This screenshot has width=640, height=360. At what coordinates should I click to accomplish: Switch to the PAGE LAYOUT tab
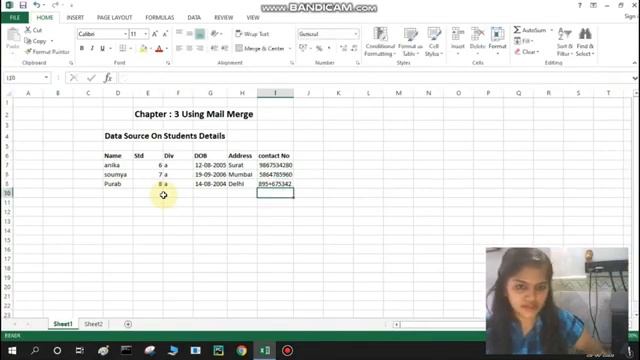[x=115, y=18]
